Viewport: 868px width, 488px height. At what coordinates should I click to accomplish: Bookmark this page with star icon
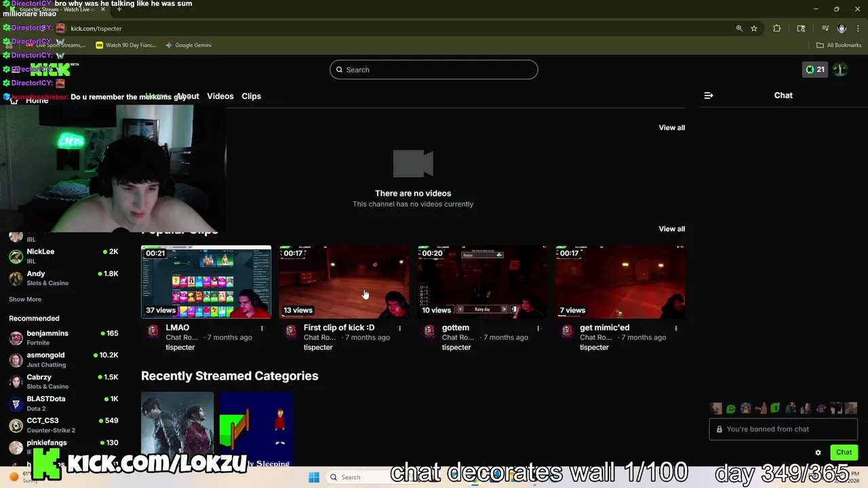754,28
